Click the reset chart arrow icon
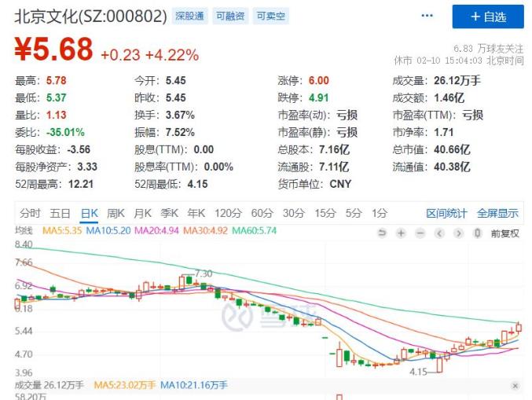The height and width of the screenshot is (400, 532). (383, 233)
